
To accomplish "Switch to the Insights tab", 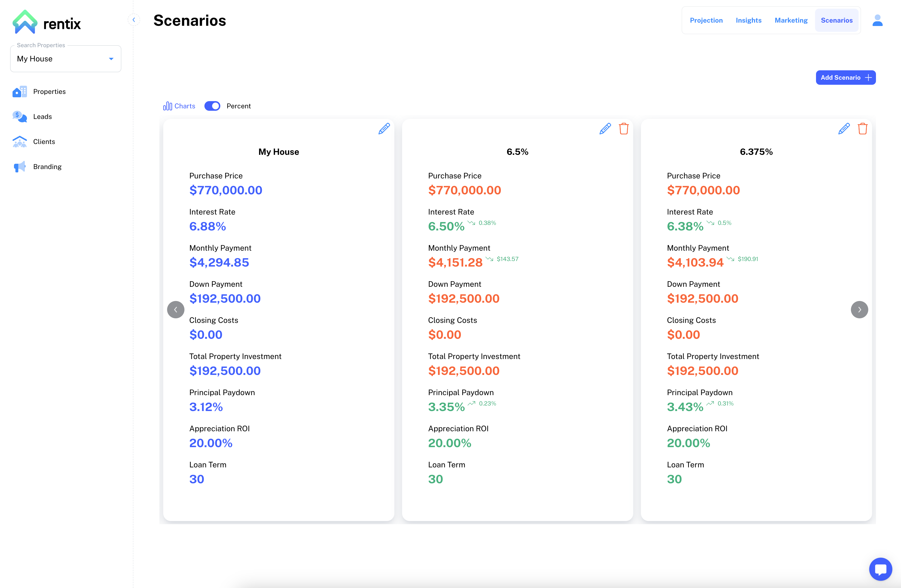I will (748, 20).
